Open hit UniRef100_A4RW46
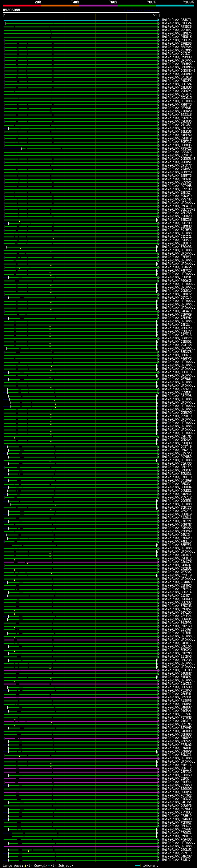The height and width of the screenshot is (868, 197). point(176,37)
